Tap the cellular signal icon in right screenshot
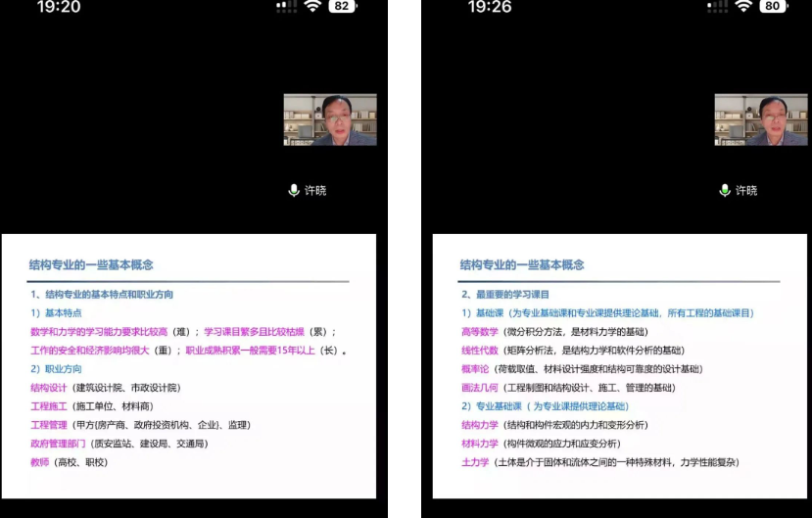This screenshot has height=518, width=812. (x=717, y=6)
